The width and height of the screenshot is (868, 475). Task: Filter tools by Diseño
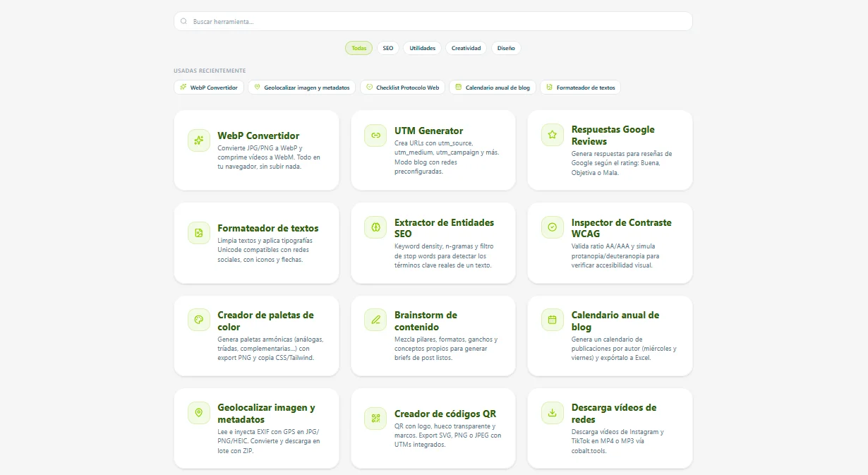[506, 48]
